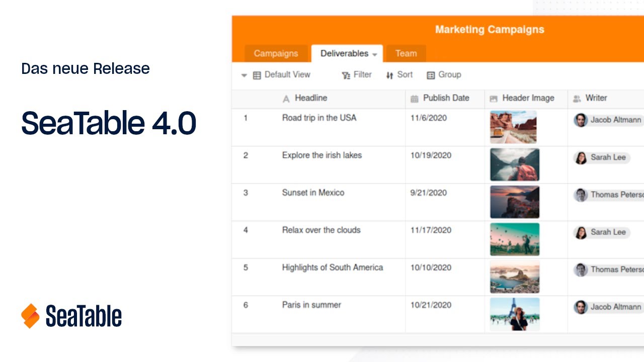This screenshot has height=362, width=644.
Task: Open the irish lakes header image thumbnail
Action: [x=515, y=164]
